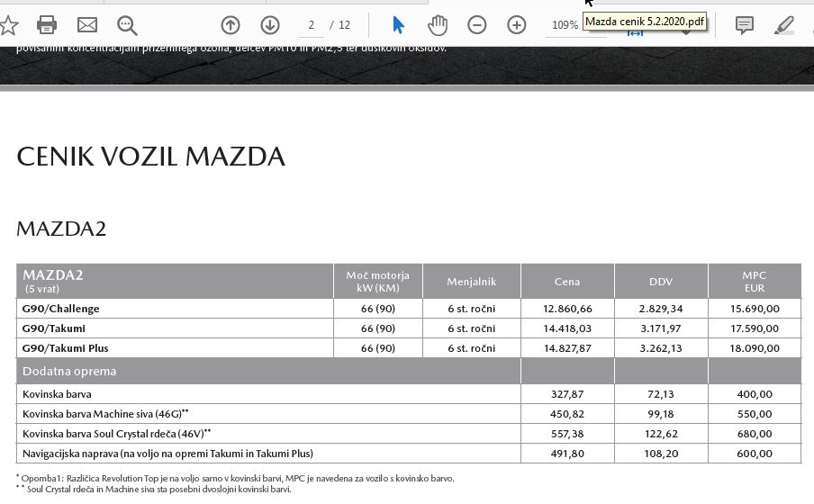
Task: Bookmark the file with the star icon
Action: (x=8, y=25)
